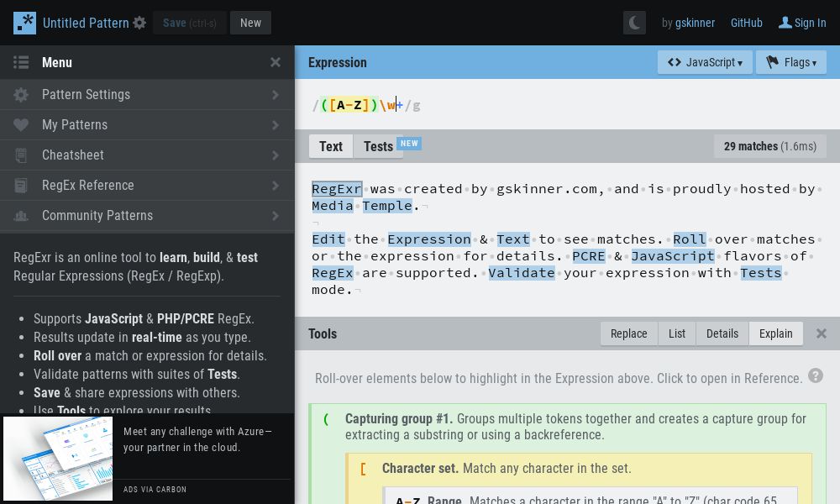Click the New button

pyautogui.click(x=250, y=23)
